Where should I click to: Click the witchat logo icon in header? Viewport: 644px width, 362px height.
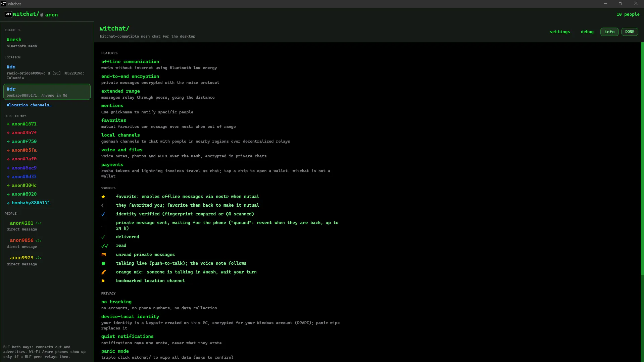click(x=8, y=14)
